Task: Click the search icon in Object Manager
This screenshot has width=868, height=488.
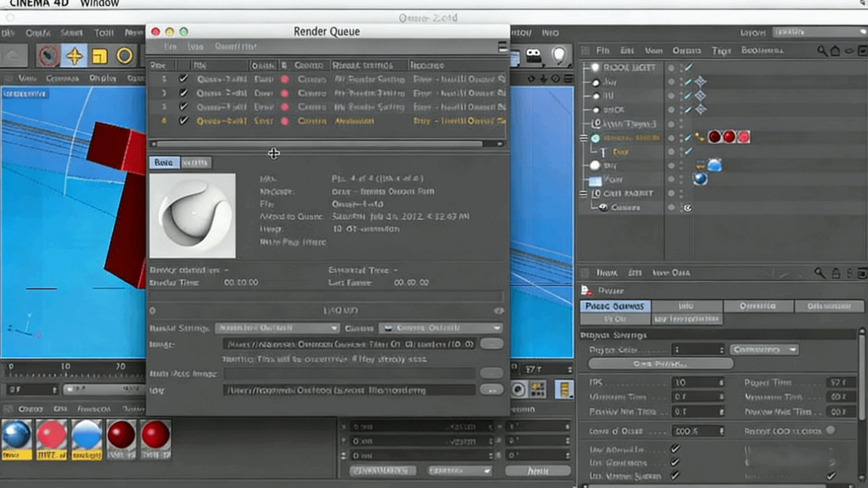Action: point(822,51)
